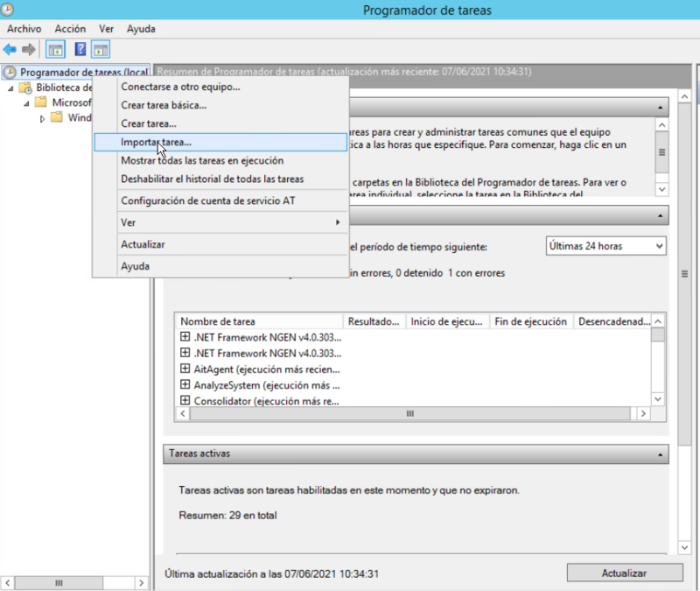700x591 pixels.
Task: Expand the Consolidator task row
Action: pyautogui.click(x=185, y=400)
